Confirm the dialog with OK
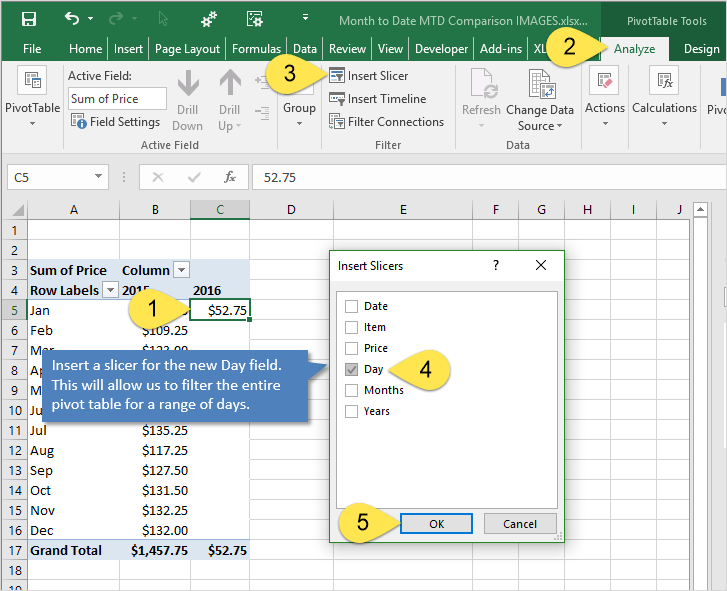The width and height of the screenshot is (727, 591). (436, 524)
